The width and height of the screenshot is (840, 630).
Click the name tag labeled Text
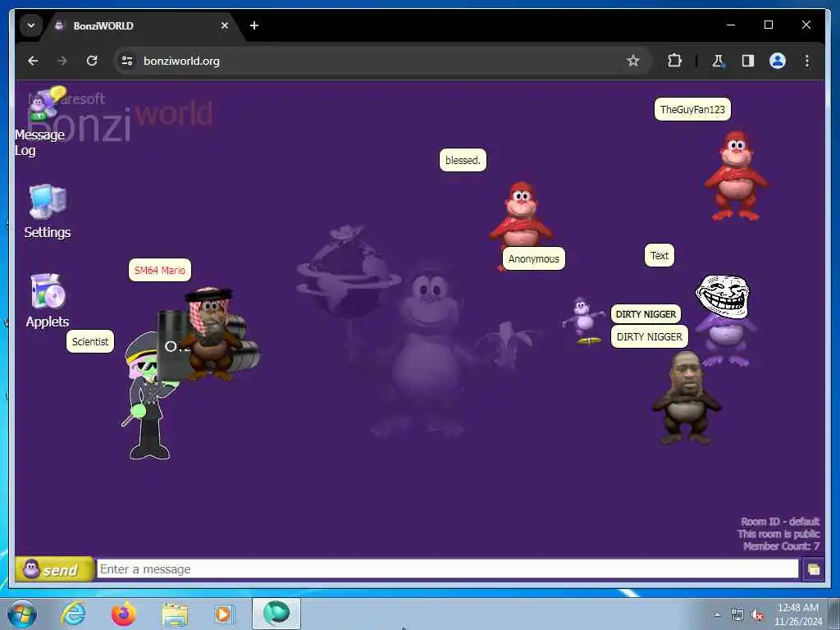[x=660, y=256]
